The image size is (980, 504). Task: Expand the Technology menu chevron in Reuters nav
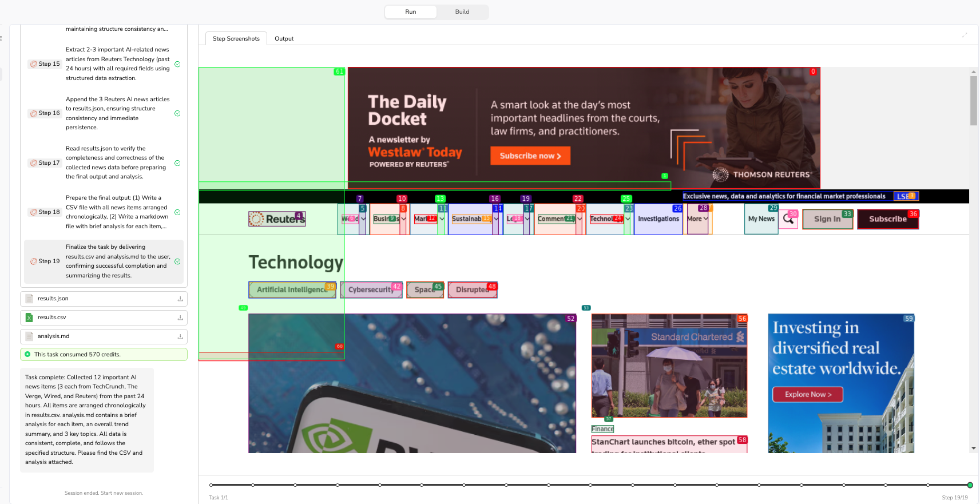(628, 219)
